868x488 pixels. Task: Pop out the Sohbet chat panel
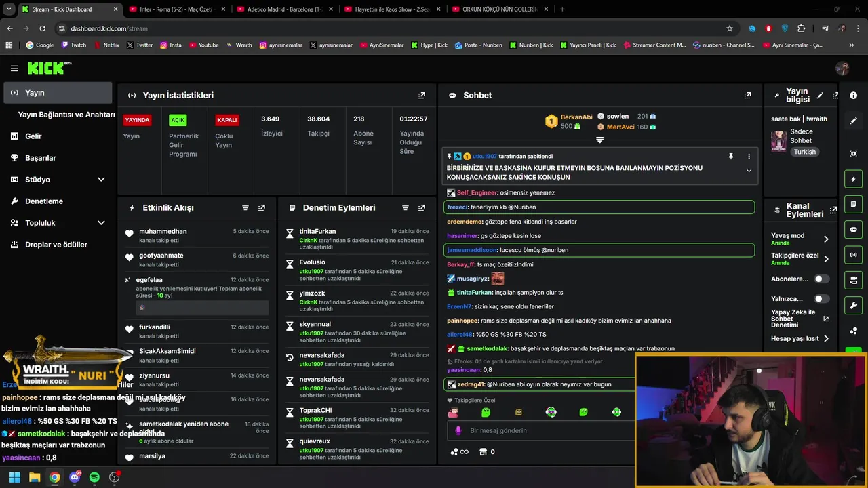(748, 96)
